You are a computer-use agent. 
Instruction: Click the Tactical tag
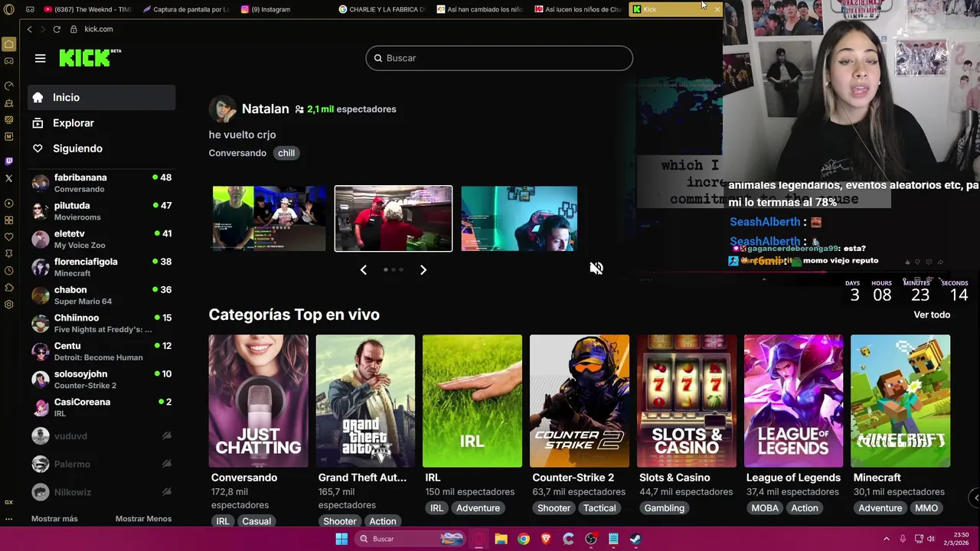599,508
